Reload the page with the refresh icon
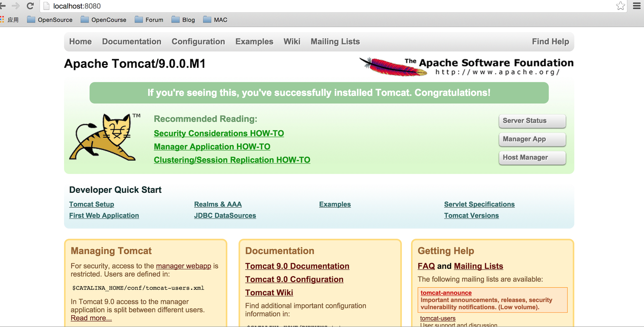 point(30,6)
